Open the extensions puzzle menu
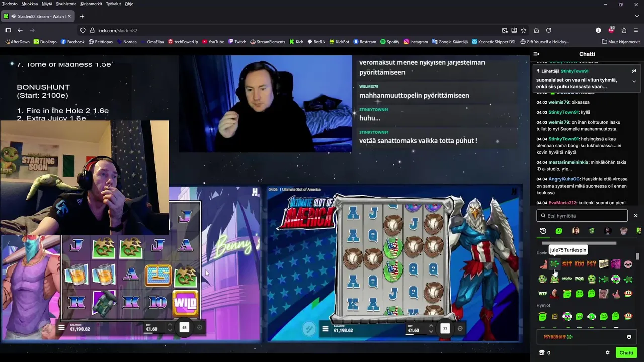 624,30
